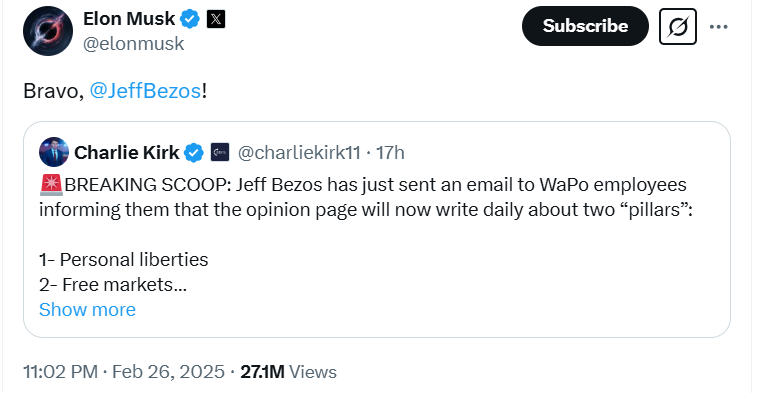776x393 pixels.
Task: Open the 11:02 PM Feb 26, 2025 timestamp
Action: point(124,372)
